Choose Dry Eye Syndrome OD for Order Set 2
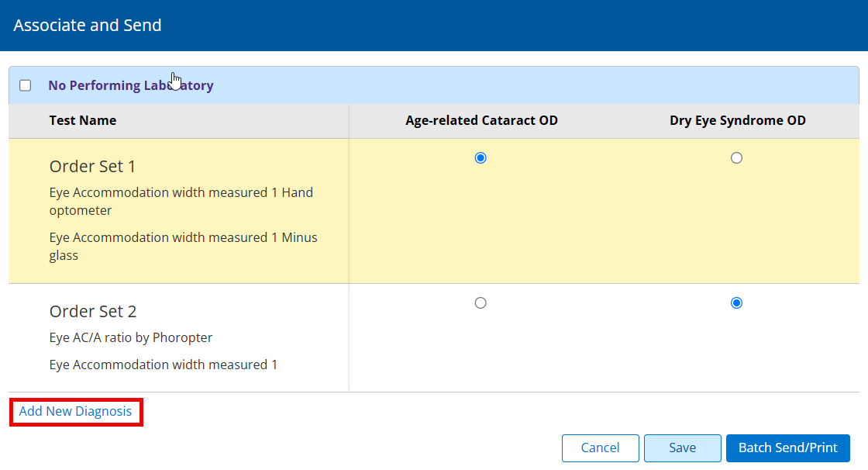This screenshot has width=868, height=470. pos(736,303)
